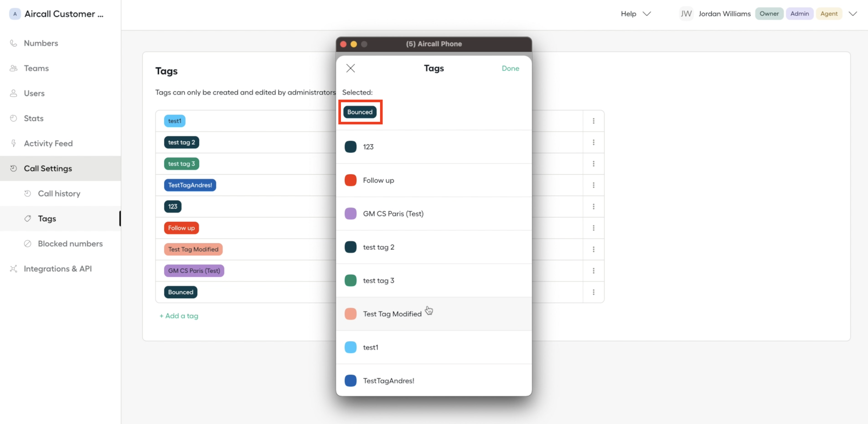Open Blocked numbers submenu item
The image size is (868, 424).
70,244
